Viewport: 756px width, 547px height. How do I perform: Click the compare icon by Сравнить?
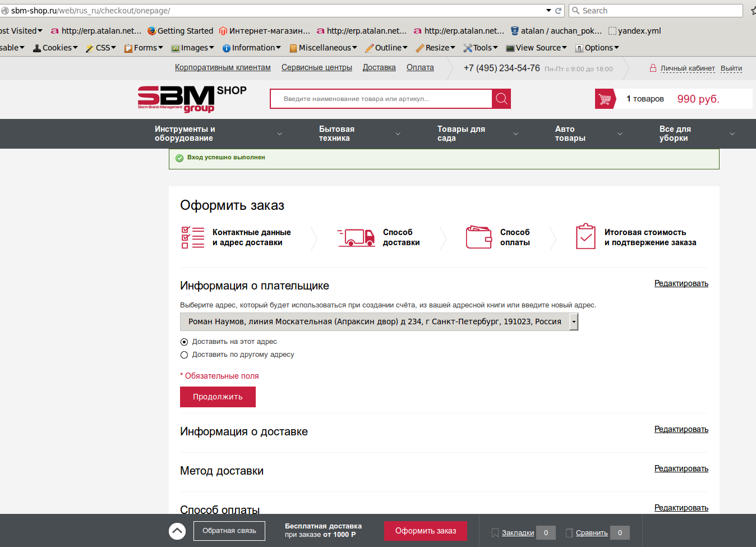[569, 533]
